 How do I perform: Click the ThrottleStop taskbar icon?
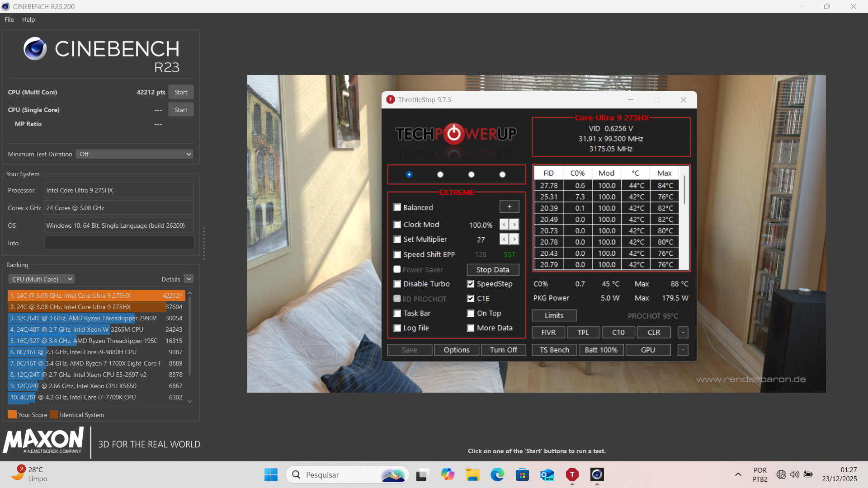click(x=572, y=474)
